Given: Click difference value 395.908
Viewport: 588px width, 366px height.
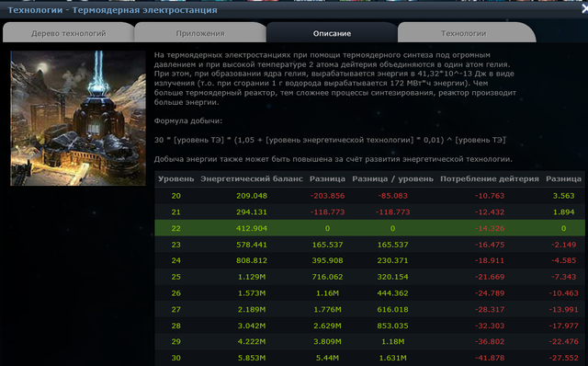Looking at the screenshot, I should click(327, 260).
